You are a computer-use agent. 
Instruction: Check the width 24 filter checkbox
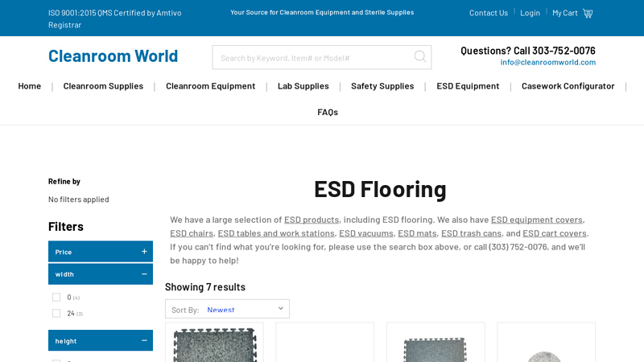56,314
